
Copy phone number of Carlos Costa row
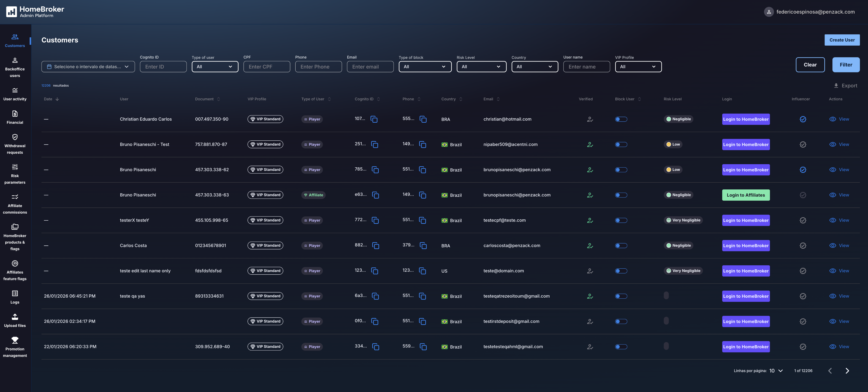pyautogui.click(x=423, y=246)
